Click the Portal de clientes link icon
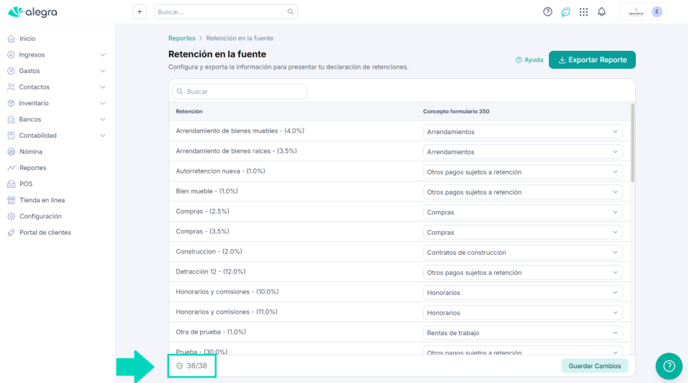This screenshot has width=688, height=383. [x=11, y=233]
